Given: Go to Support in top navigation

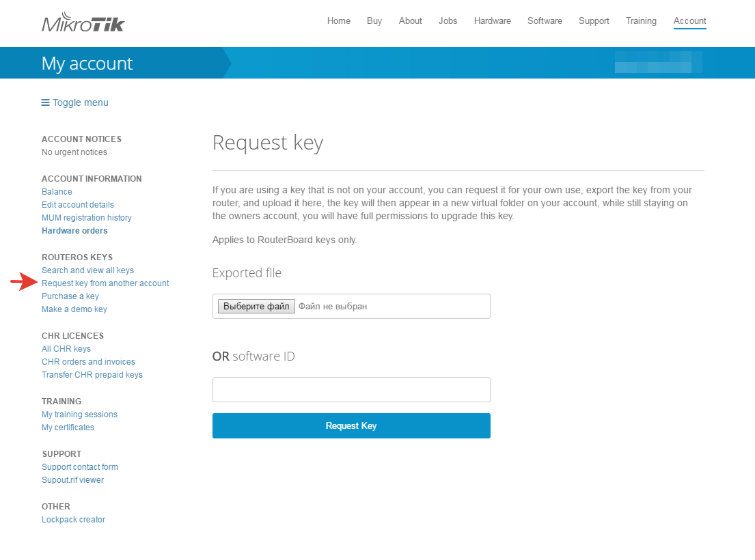Looking at the screenshot, I should coord(594,20).
